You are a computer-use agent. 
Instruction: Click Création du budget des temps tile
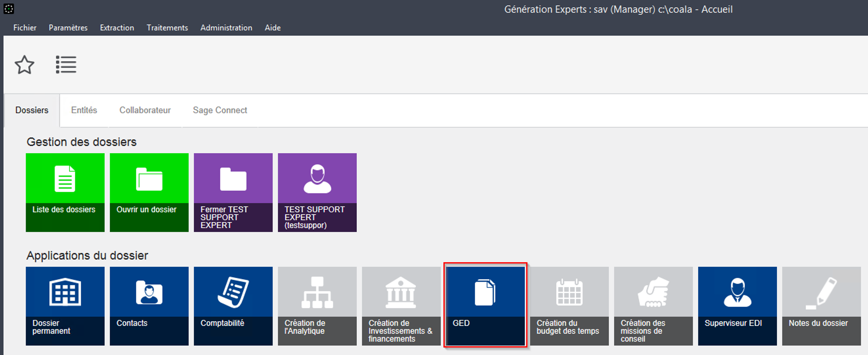click(x=569, y=306)
